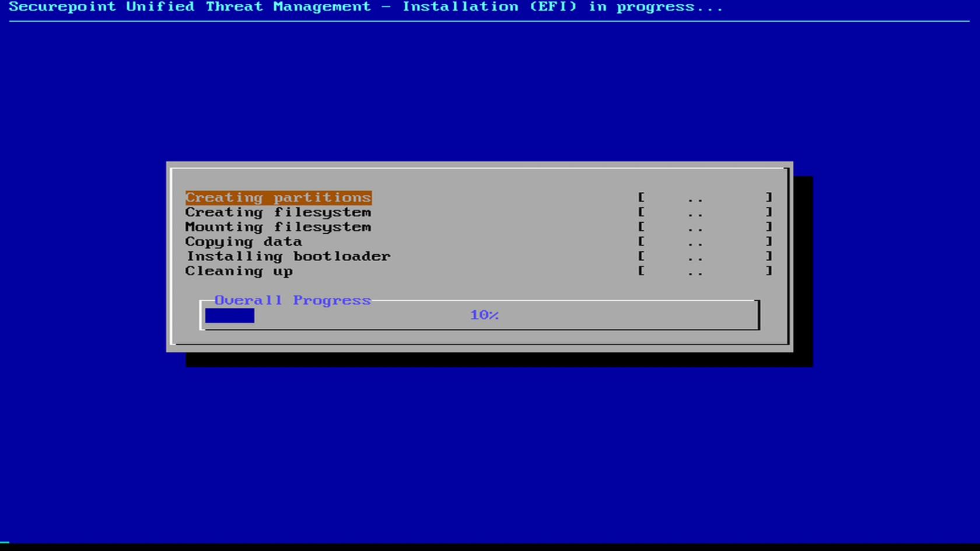Click the Securepoint installation title text

click(x=366, y=7)
